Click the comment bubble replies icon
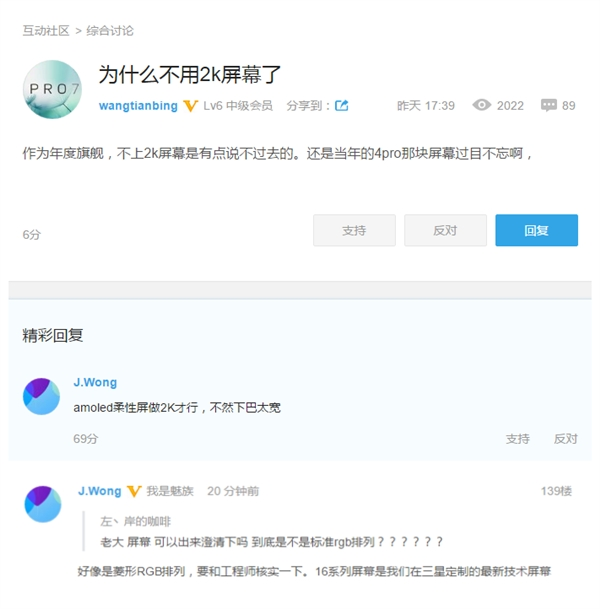The height and width of the screenshot is (609, 600). 549,105
